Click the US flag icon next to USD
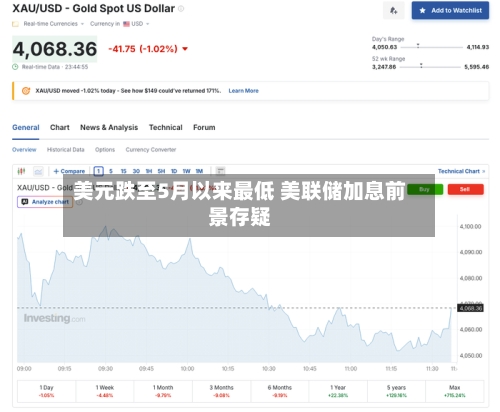 [126, 24]
